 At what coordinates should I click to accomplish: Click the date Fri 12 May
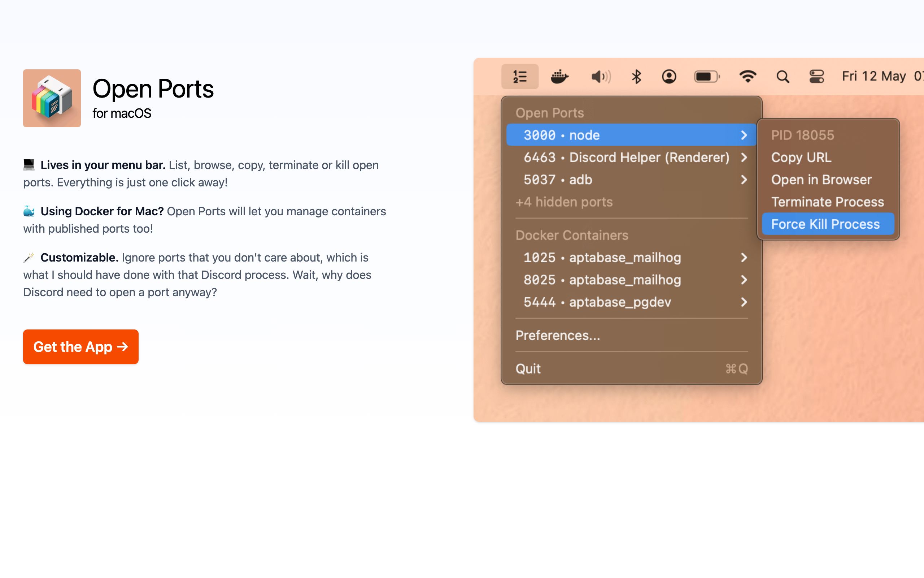coord(873,77)
